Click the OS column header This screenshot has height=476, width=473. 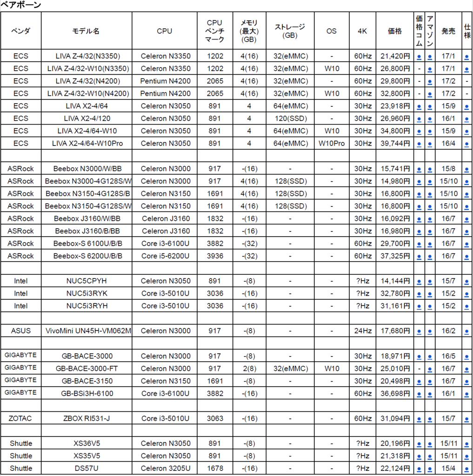point(332,31)
